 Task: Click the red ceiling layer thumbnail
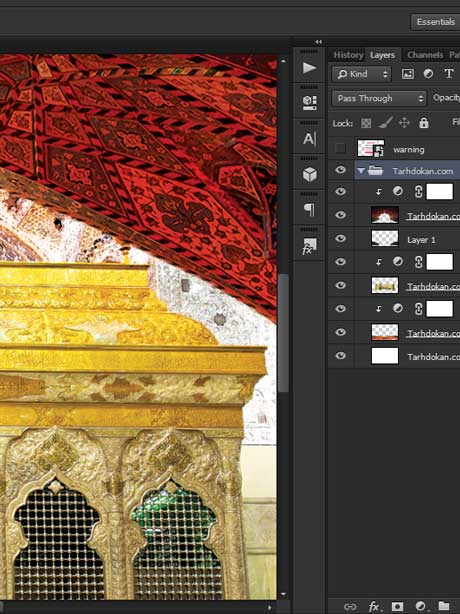(385, 215)
